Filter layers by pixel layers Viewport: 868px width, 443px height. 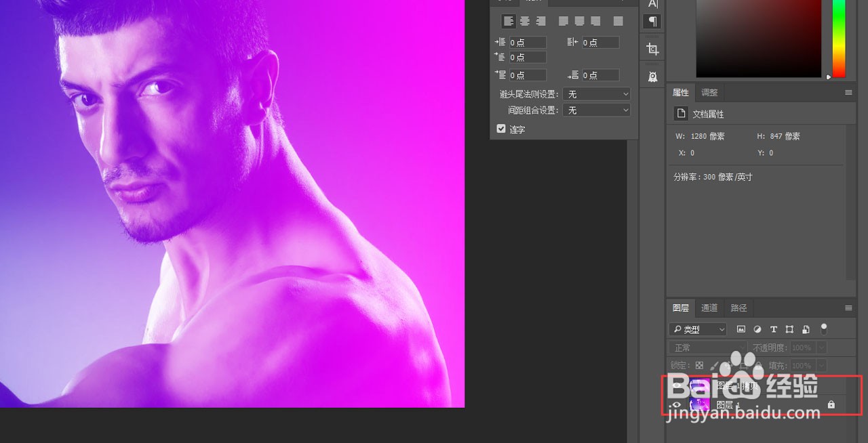point(741,329)
